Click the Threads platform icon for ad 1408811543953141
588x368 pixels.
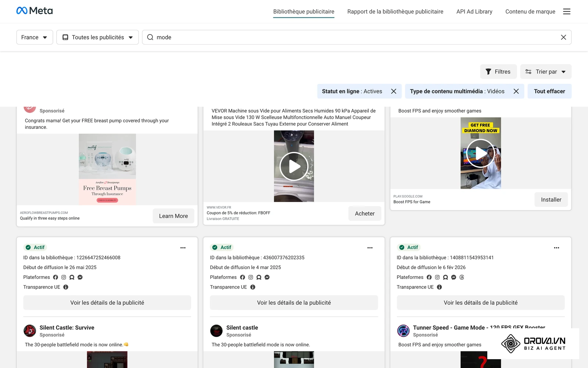pos(462,277)
